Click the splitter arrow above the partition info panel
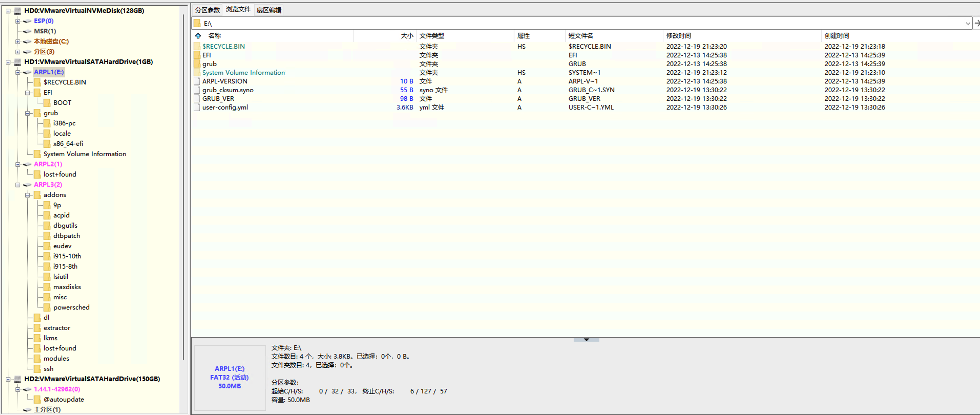This screenshot has width=980, height=415. pyautogui.click(x=586, y=340)
